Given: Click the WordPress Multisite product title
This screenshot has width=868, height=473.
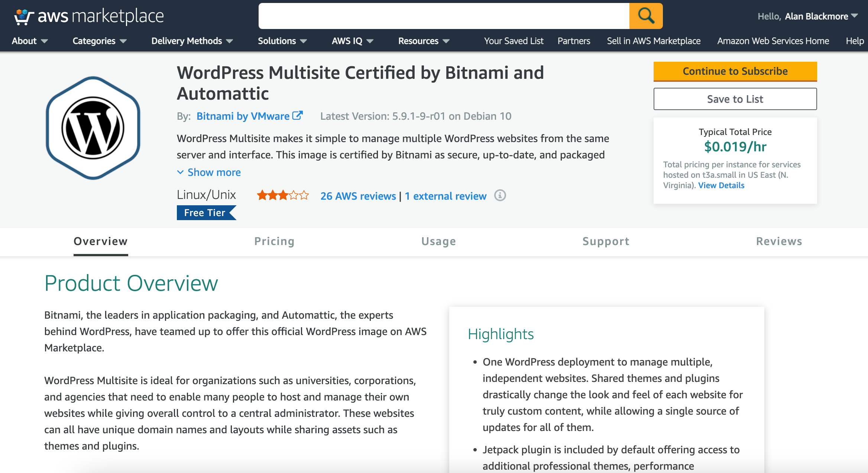Looking at the screenshot, I should 360,83.
